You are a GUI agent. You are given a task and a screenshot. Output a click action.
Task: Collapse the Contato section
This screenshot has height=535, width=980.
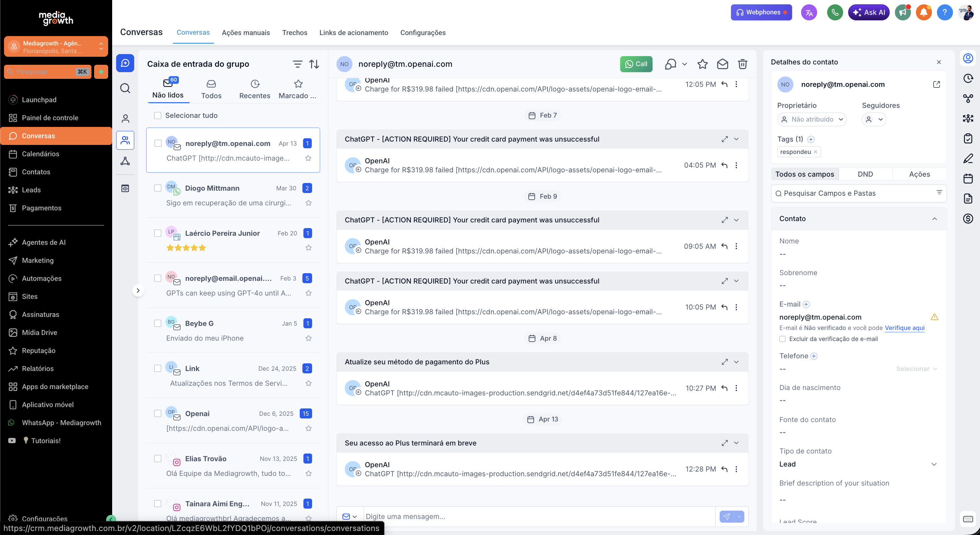coord(934,219)
